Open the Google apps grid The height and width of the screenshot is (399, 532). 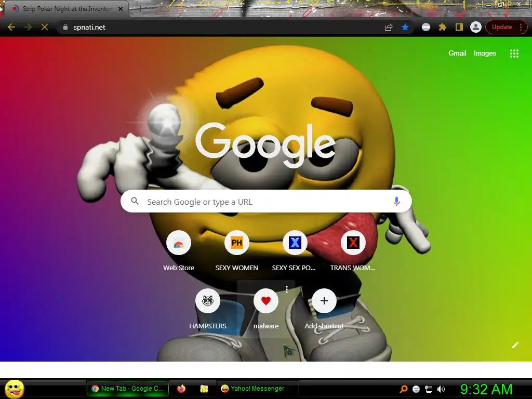(x=514, y=54)
